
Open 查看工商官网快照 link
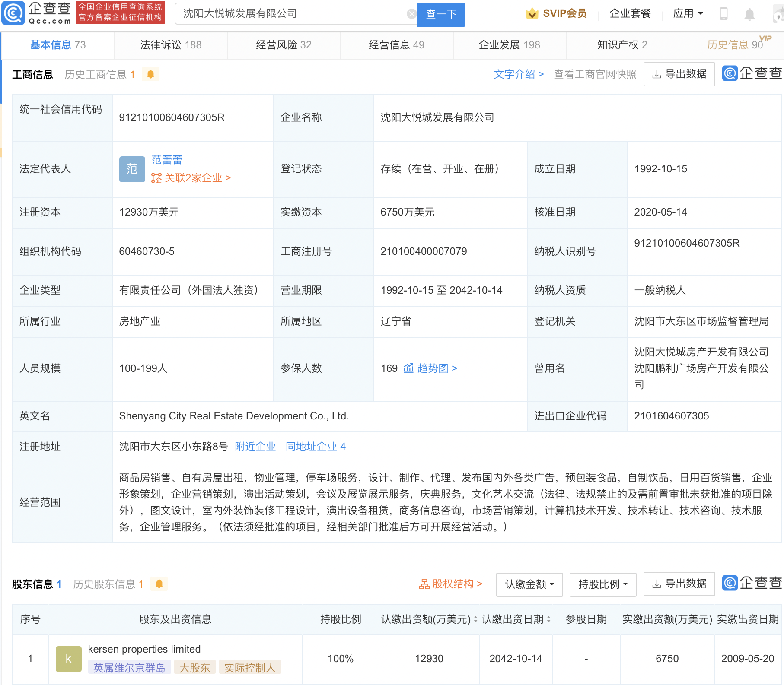pos(595,74)
